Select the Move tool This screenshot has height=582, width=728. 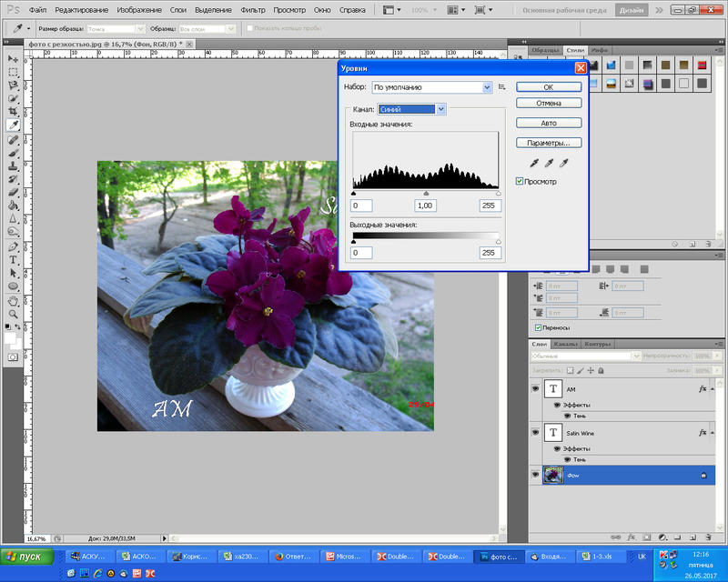click(x=14, y=58)
